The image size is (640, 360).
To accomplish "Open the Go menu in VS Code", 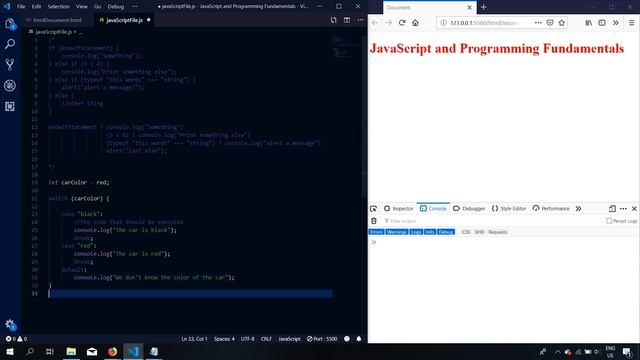I will [x=97, y=7].
